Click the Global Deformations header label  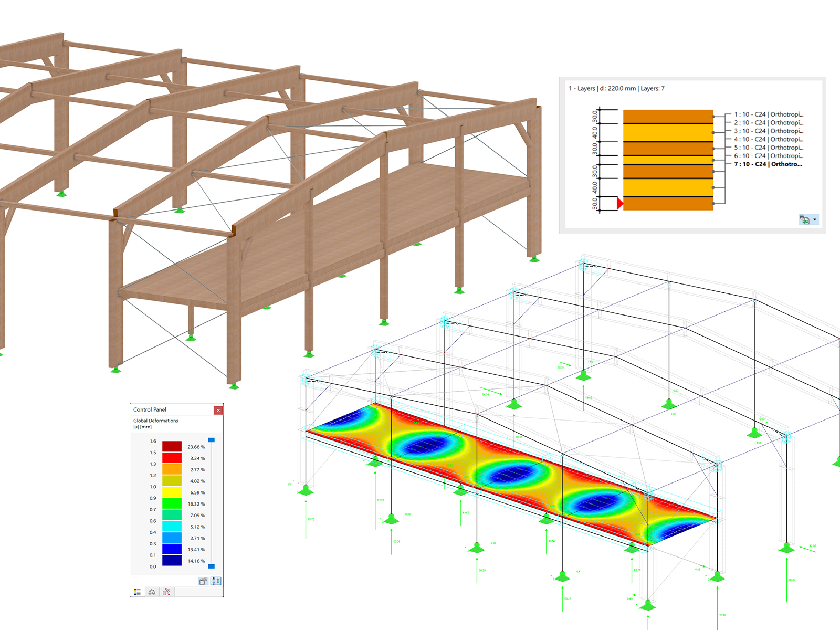[x=156, y=420]
